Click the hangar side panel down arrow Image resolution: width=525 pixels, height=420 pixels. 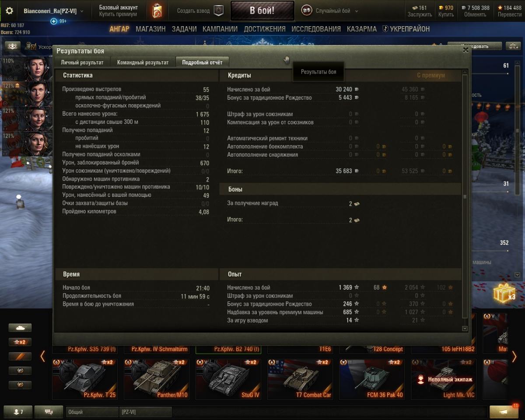(x=518, y=275)
